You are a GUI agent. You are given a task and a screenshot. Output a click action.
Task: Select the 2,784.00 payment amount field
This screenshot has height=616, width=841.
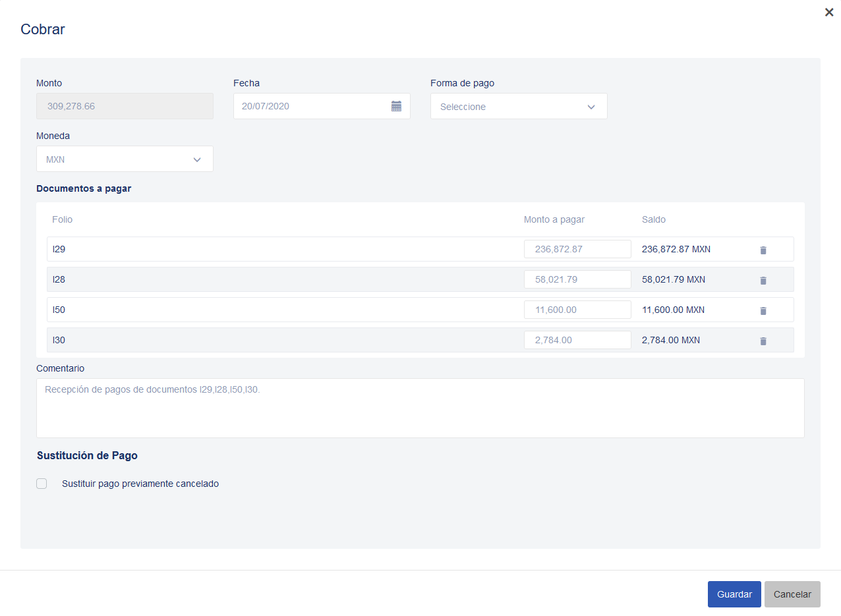coord(577,340)
